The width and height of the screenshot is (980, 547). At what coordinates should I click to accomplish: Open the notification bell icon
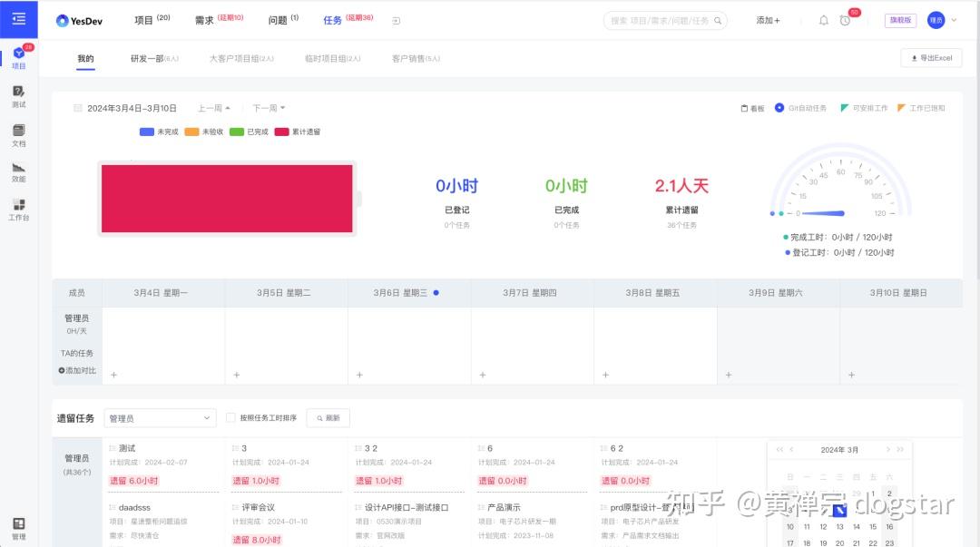click(822, 20)
